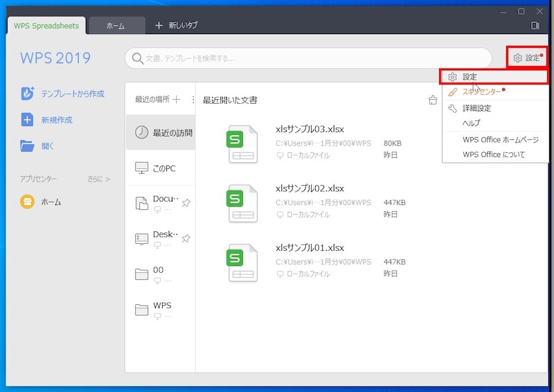Click the xlsサンプル01.xlsx file name
The image size is (554, 392).
[x=310, y=248]
